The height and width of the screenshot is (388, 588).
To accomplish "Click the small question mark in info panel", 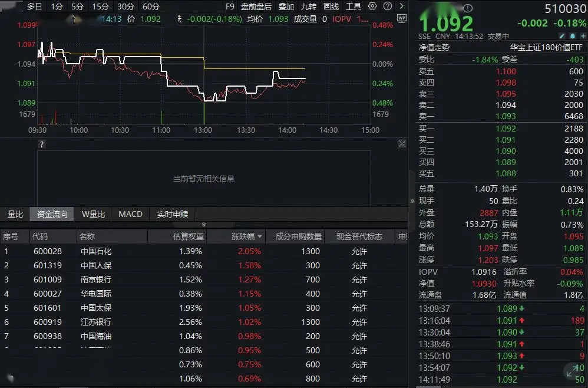I will point(42,144).
